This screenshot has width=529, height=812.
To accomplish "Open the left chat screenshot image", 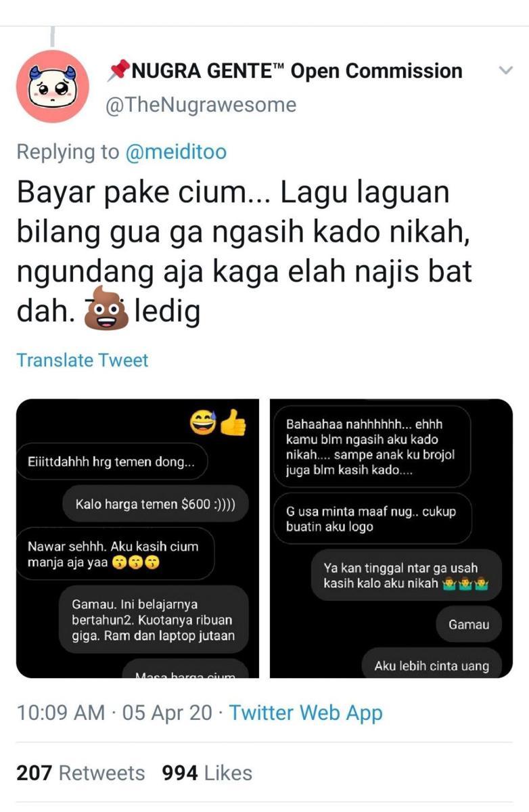I will tap(137, 538).
